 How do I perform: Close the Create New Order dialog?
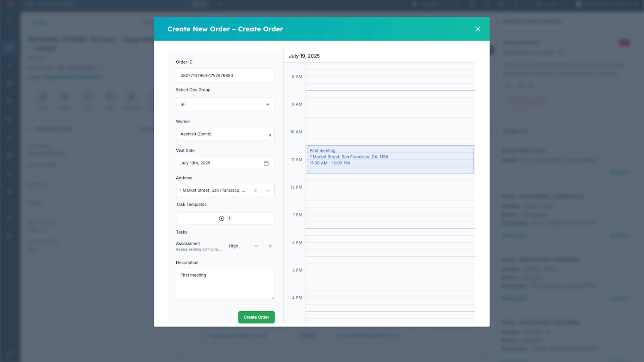[x=478, y=29]
